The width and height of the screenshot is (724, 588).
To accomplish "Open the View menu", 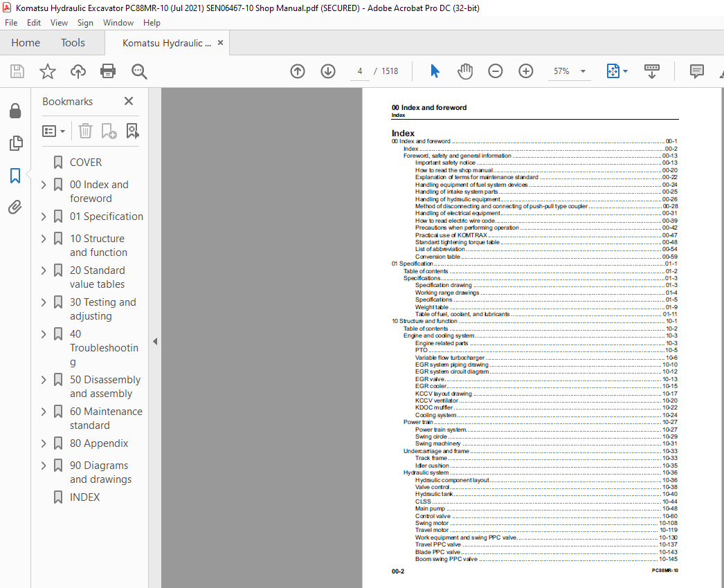I will [59, 23].
